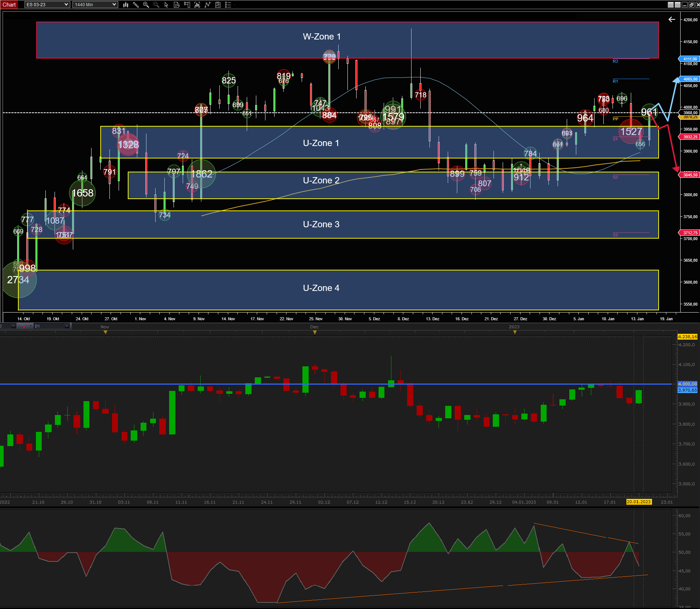
Task: Click the zoom in magnifier icon
Action: [x=146, y=5]
